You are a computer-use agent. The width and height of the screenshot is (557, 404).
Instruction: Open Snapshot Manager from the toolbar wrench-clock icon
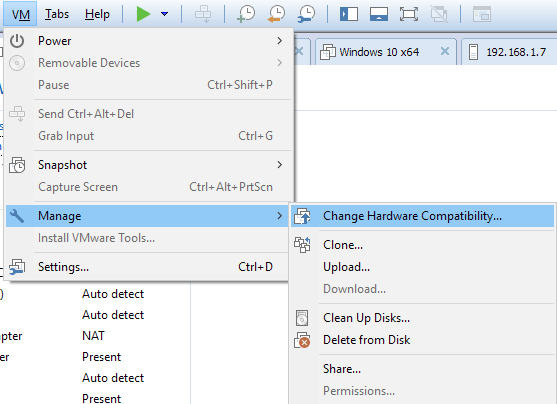coord(306,14)
